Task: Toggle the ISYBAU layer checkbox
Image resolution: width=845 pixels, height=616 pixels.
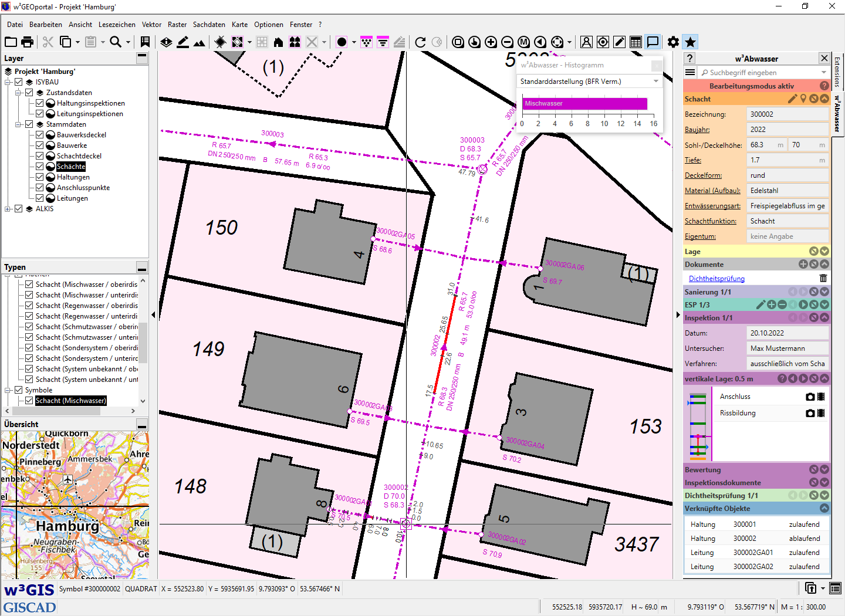Action: 19,82
